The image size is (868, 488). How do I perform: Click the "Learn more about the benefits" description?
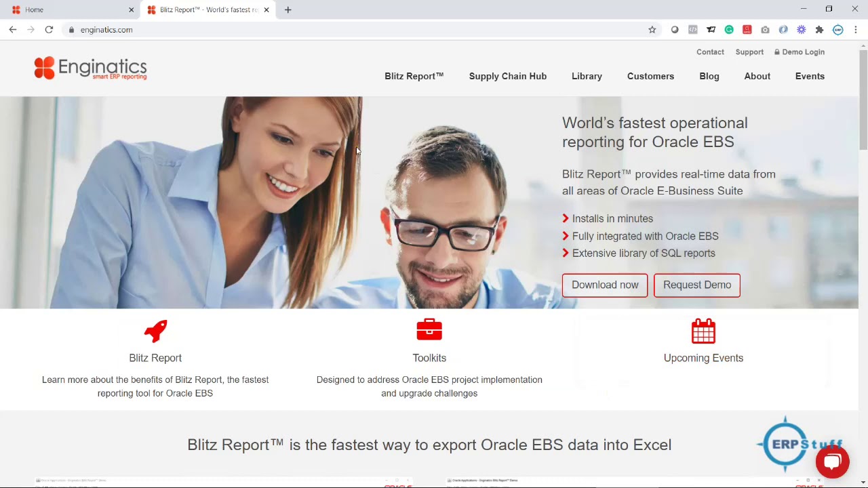(155, 386)
